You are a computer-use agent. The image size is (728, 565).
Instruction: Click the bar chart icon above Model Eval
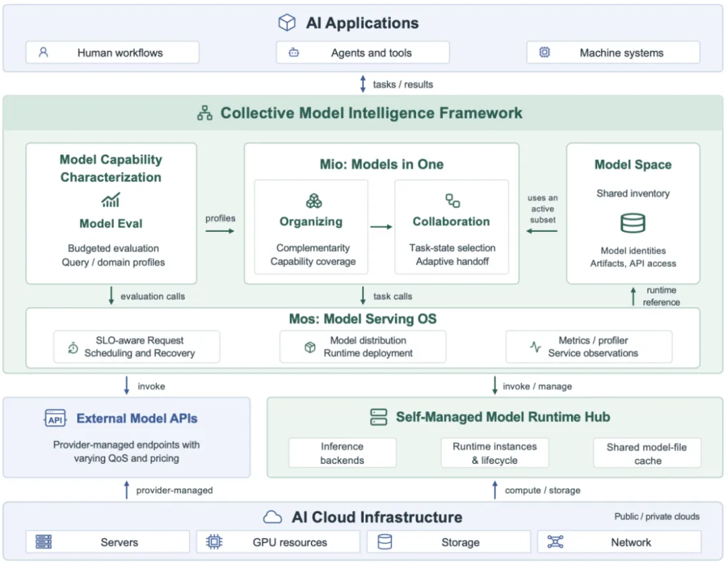(x=111, y=200)
